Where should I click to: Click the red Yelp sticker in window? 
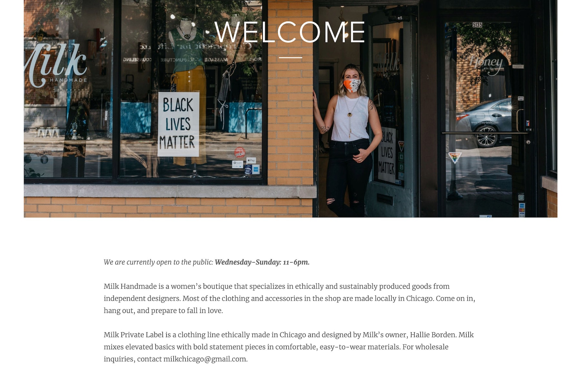(240, 152)
